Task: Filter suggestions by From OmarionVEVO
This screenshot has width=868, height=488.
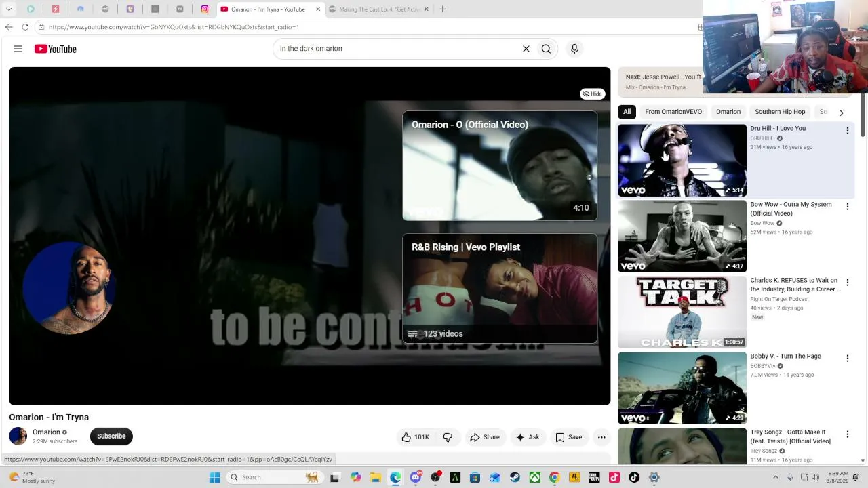Action: pyautogui.click(x=673, y=112)
